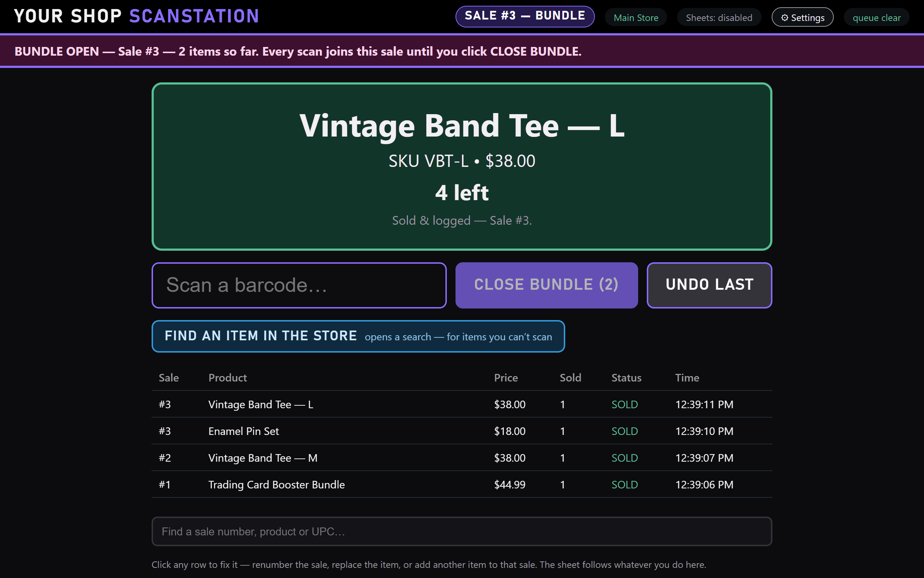Open FIND AN ITEM IN THE STORE search
Viewport: 924px width, 578px height.
click(x=358, y=336)
